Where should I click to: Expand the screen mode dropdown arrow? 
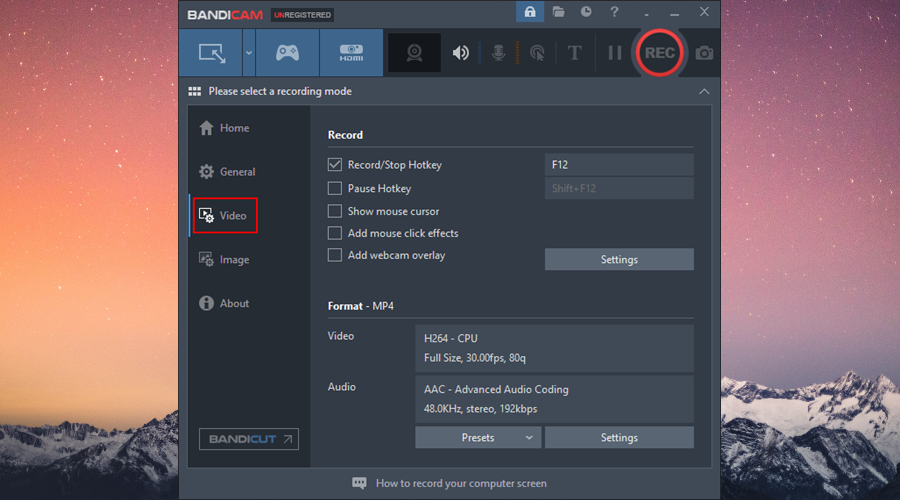click(249, 53)
